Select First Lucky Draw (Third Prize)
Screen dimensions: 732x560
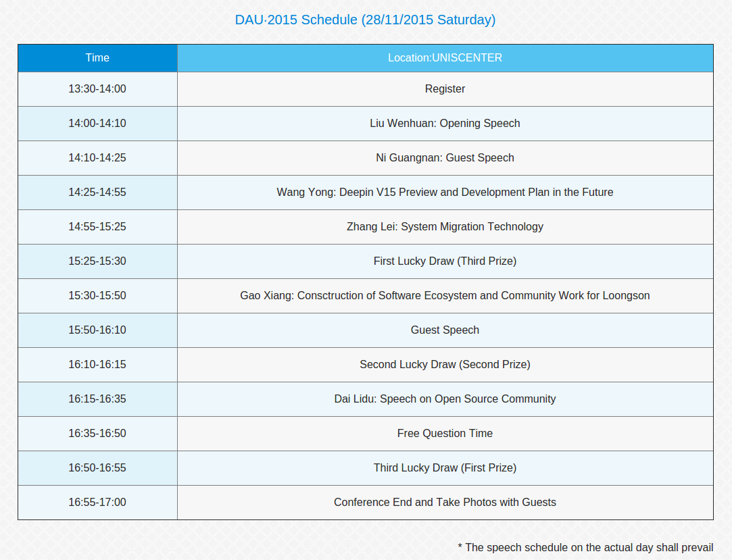point(445,261)
